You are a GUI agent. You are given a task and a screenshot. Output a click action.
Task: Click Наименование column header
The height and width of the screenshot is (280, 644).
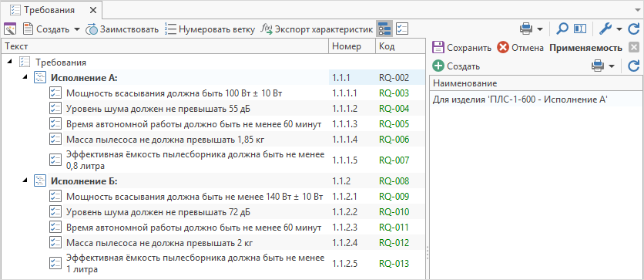coord(535,83)
